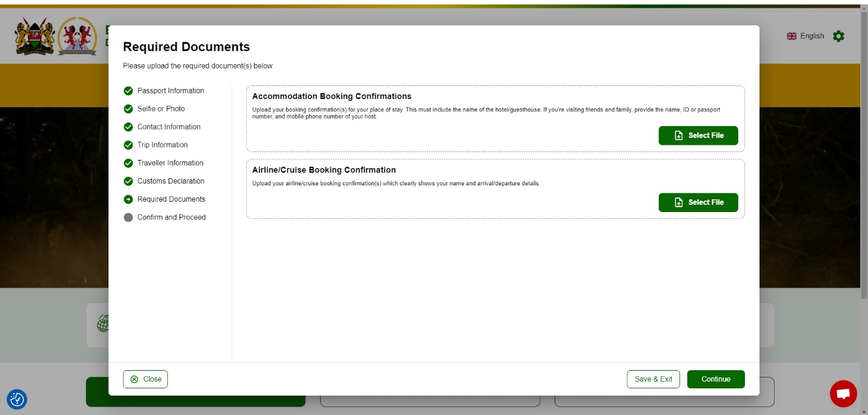Click the Kenya coat of arms logo
The height and width of the screenshot is (415, 868).
[35, 36]
